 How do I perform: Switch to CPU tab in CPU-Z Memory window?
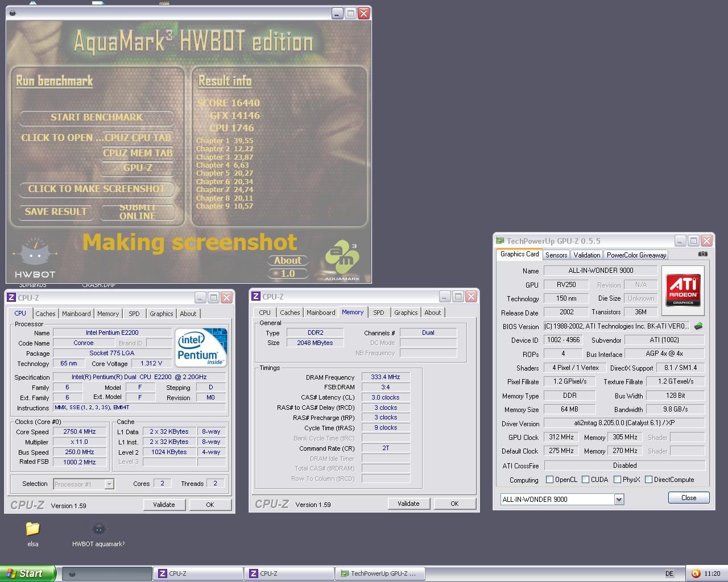click(x=265, y=313)
